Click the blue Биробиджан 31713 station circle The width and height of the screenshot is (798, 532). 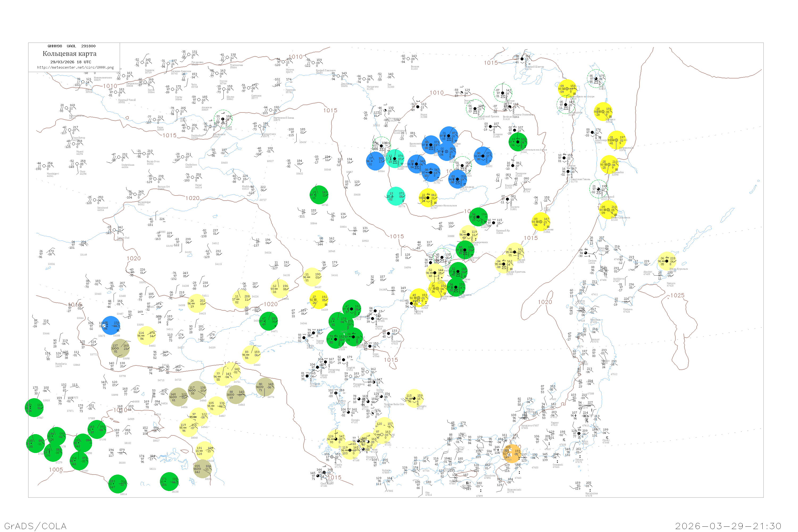[x=457, y=179]
